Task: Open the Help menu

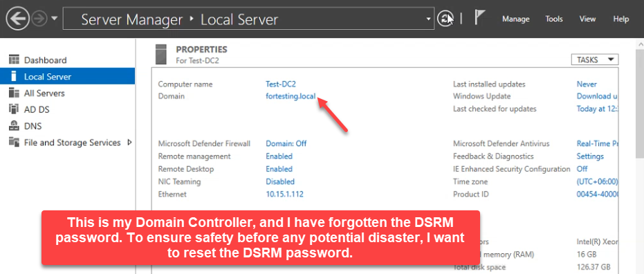Action: click(621, 19)
